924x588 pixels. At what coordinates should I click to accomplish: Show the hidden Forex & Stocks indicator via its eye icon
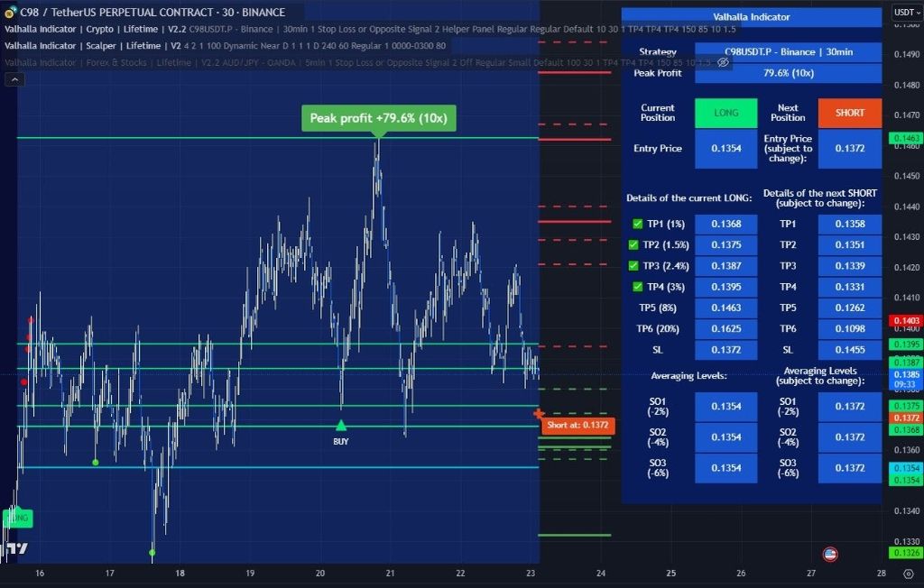click(x=723, y=62)
